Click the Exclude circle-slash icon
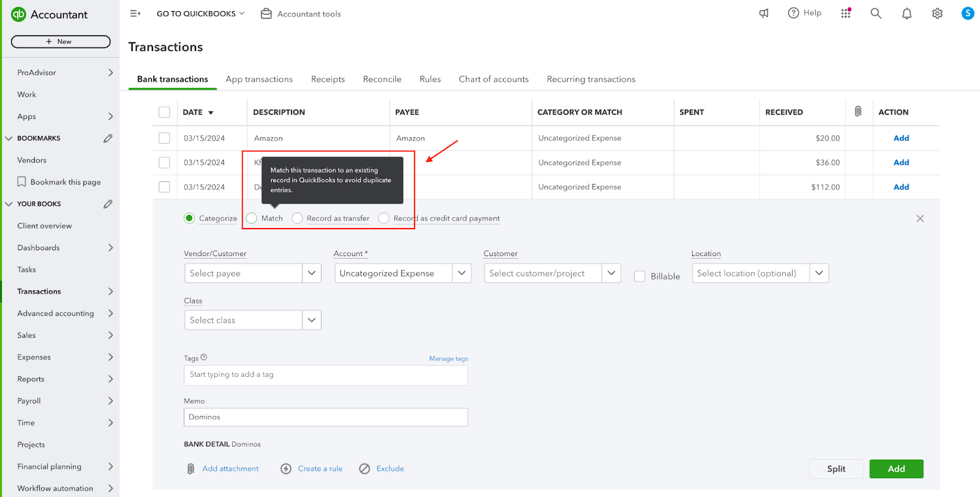Screen dimensions: 980x497 [x=364, y=469]
